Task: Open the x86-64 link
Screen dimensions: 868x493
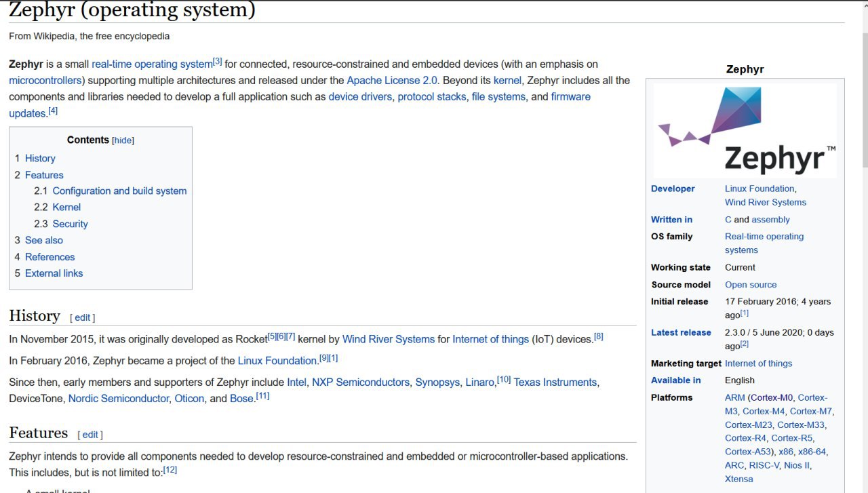Action: pos(812,452)
